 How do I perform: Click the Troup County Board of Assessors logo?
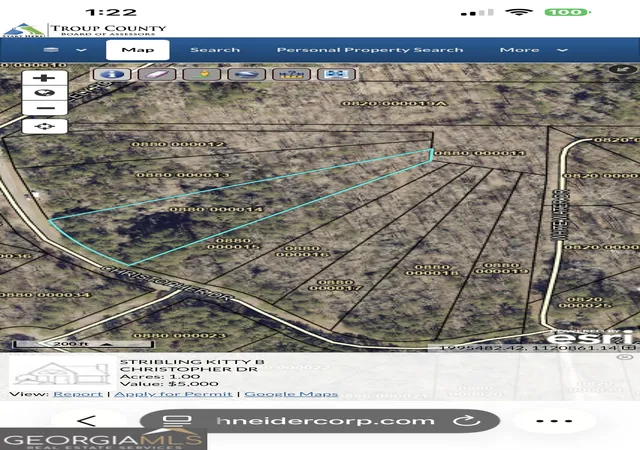(85, 30)
